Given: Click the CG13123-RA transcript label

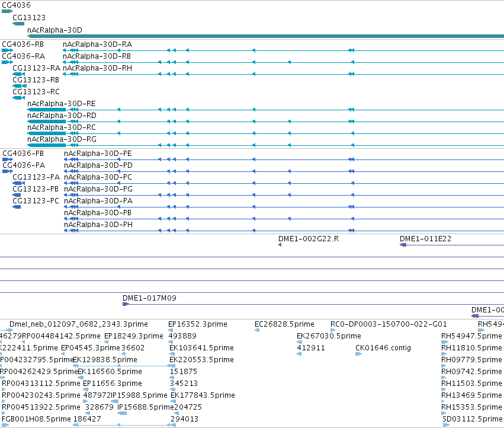Looking at the screenshot, I should [36, 68].
